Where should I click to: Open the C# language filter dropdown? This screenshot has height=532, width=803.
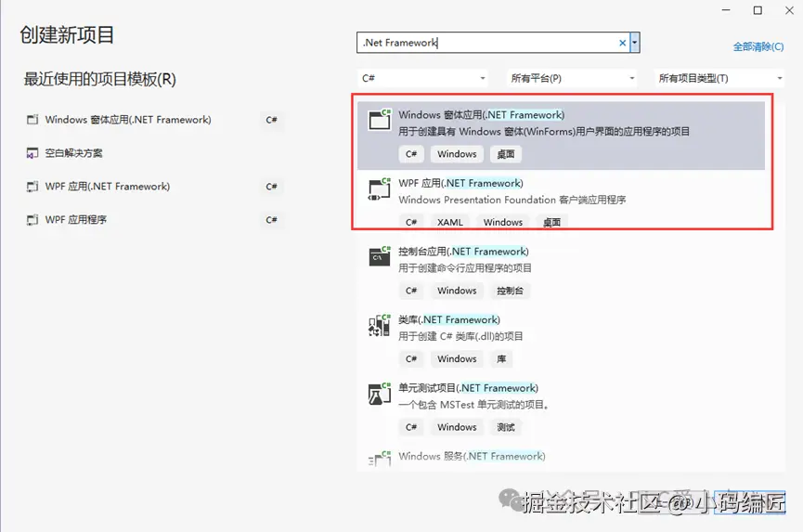click(x=422, y=78)
